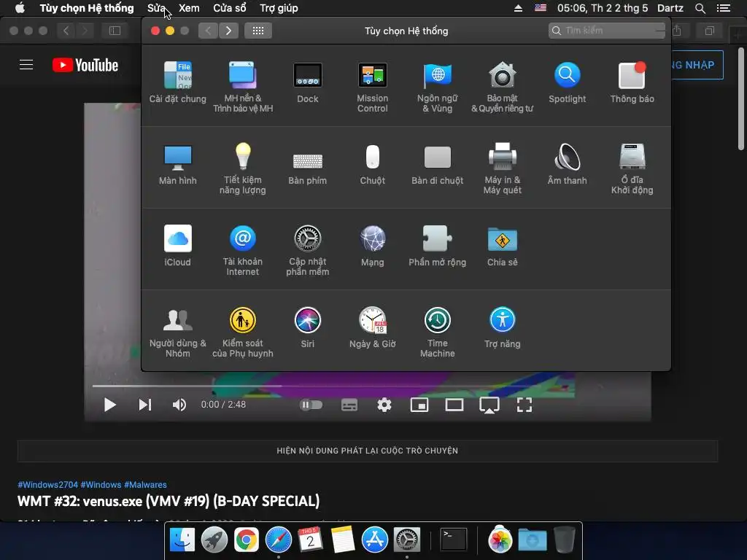The height and width of the screenshot is (560, 747).
Task: Open the Cửa sổ menu
Action: coord(230,8)
